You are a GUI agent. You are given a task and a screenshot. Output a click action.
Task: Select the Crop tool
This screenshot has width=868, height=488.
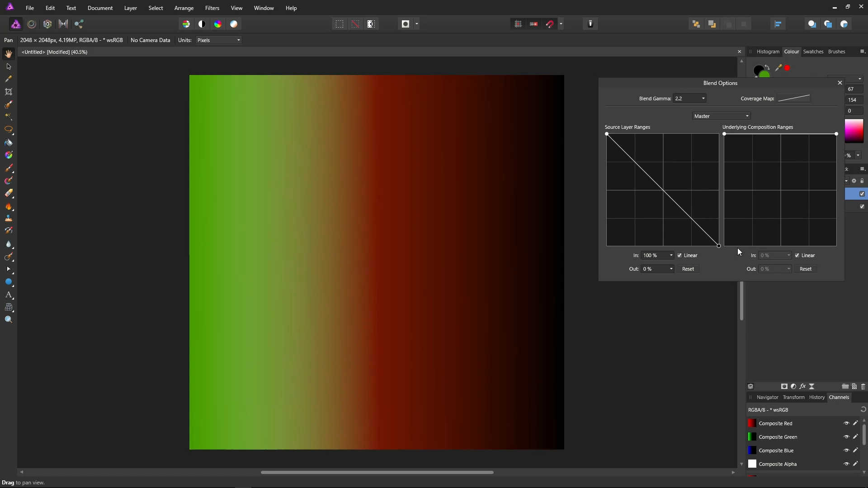(x=9, y=92)
